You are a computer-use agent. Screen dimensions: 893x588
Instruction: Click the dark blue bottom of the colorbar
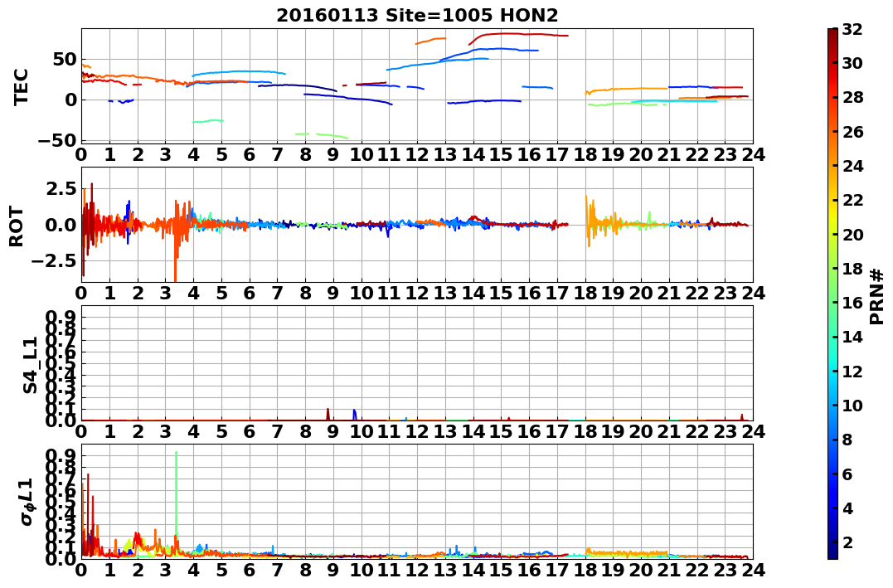832,552
